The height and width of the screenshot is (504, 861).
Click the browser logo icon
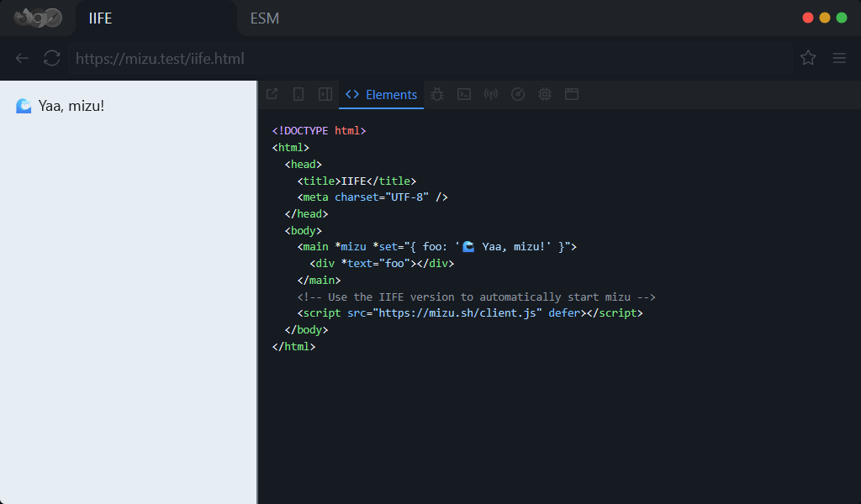click(x=37, y=18)
